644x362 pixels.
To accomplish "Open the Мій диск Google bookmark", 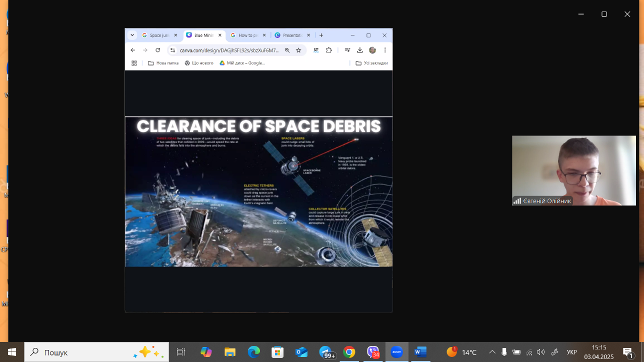I will click(242, 63).
